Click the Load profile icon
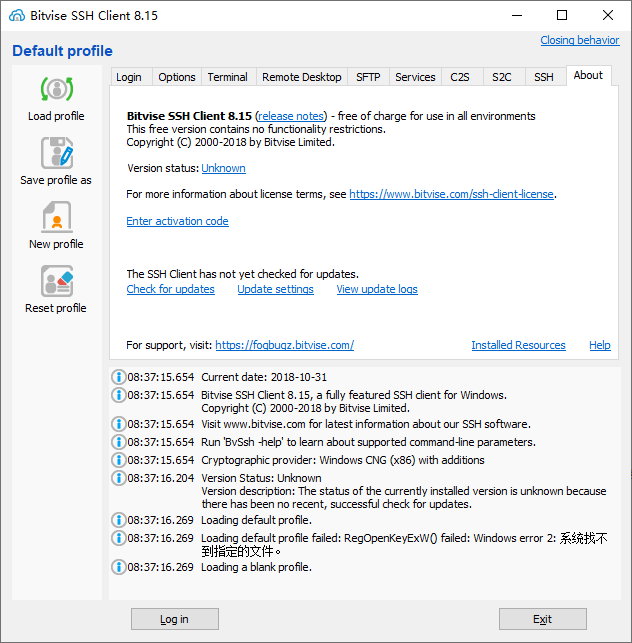Viewport: 632px width, 643px height. [x=57, y=89]
